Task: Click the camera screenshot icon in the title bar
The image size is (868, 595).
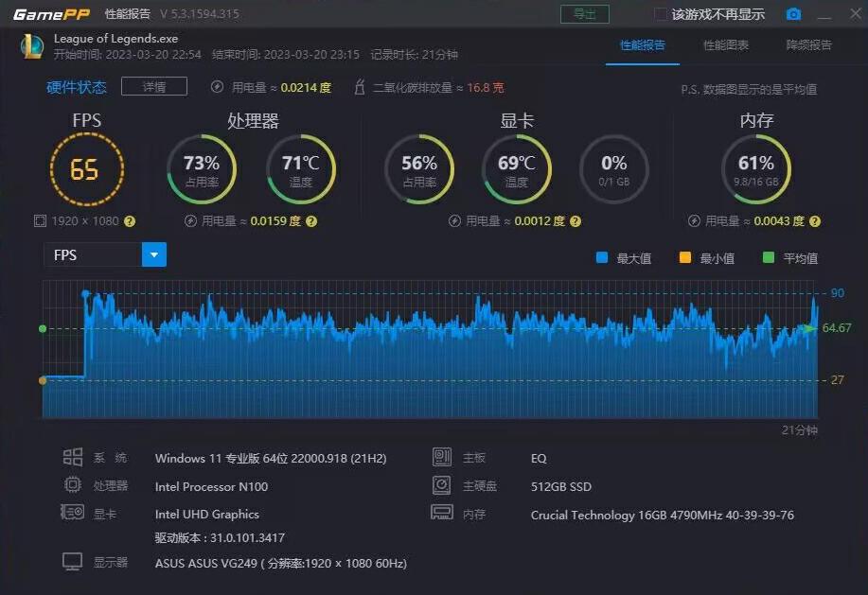Action: pyautogui.click(x=793, y=14)
